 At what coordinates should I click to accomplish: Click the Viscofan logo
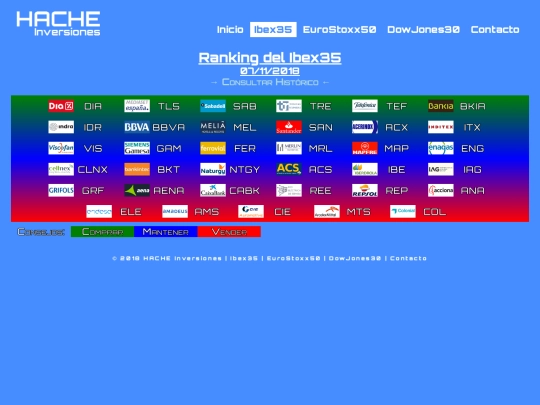click(x=61, y=148)
